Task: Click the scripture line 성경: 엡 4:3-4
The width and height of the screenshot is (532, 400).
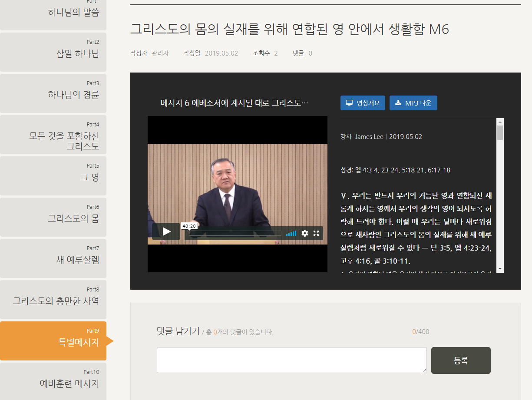Action: pos(395,170)
